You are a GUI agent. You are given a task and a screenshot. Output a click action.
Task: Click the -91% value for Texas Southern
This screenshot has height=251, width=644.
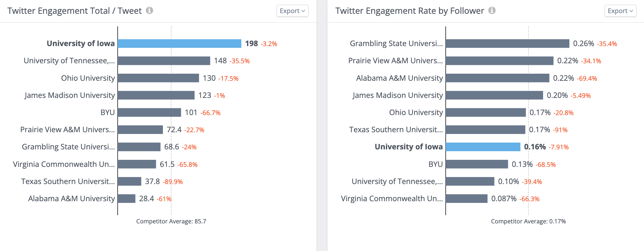tap(560, 130)
